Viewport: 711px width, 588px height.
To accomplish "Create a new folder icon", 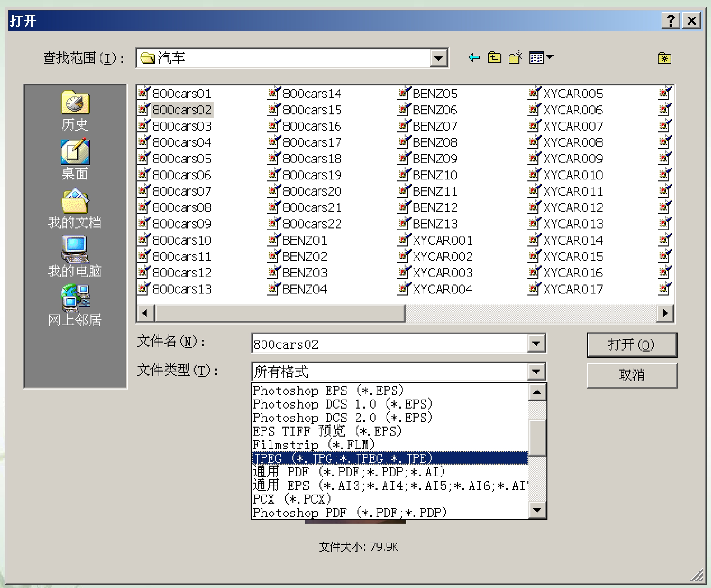I will pyautogui.click(x=515, y=58).
